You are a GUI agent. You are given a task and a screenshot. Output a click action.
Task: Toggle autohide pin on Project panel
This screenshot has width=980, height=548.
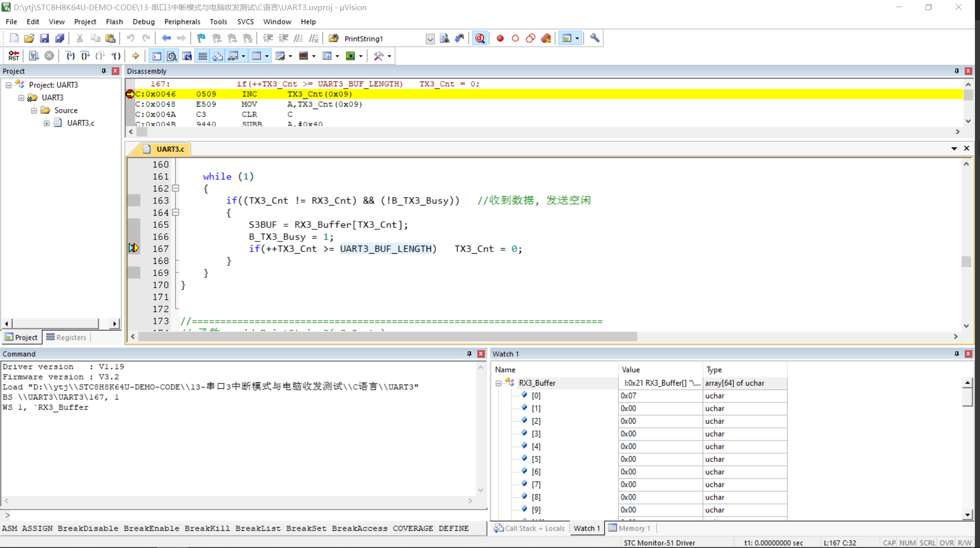(104, 71)
